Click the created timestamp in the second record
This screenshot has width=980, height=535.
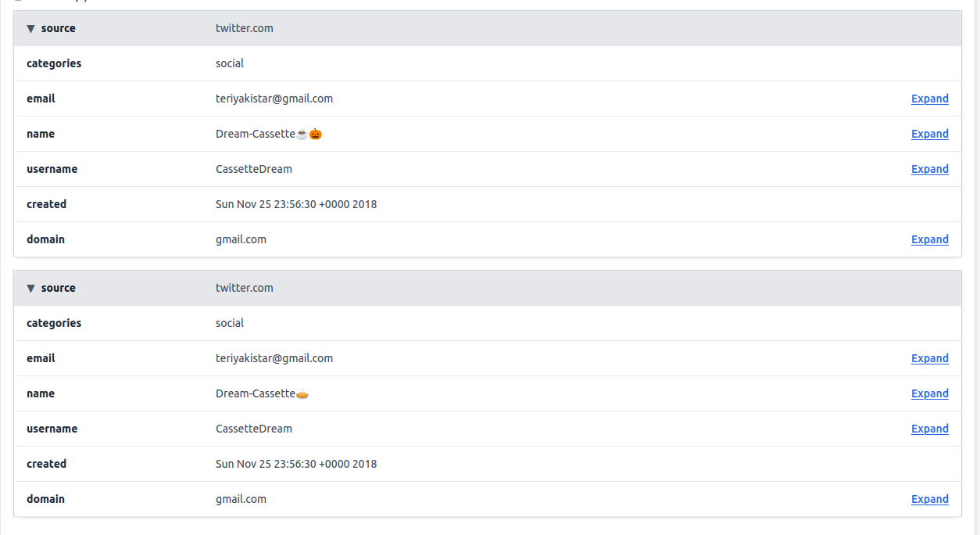click(296, 464)
